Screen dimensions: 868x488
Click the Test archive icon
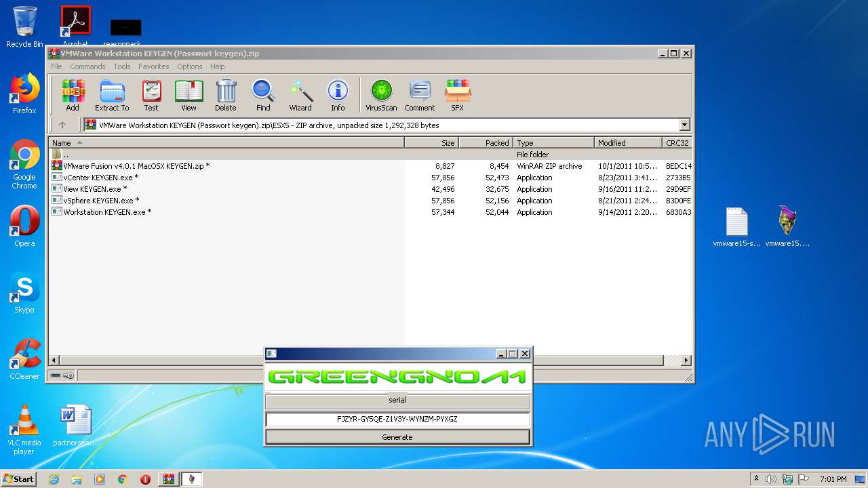(x=151, y=95)
